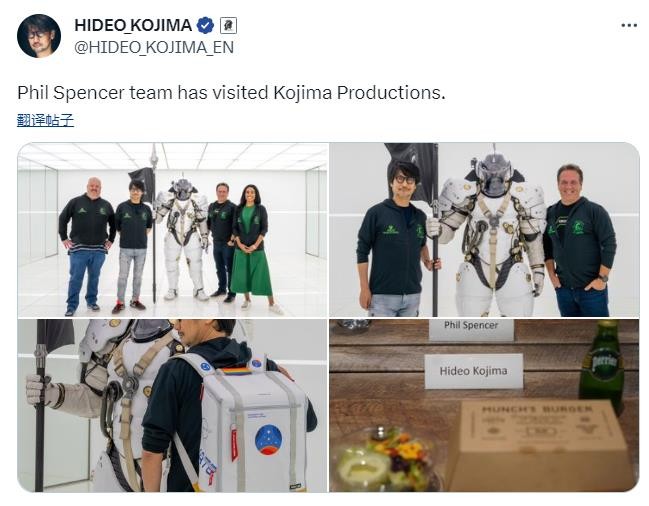Click the Hideo Kojima name card

474,371
